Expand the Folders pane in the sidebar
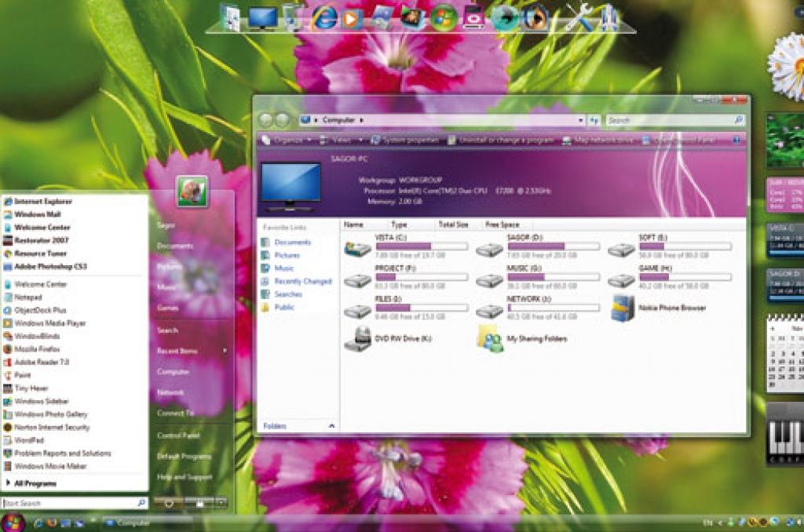This screenshot has height=532, width=804. (299, 426)
